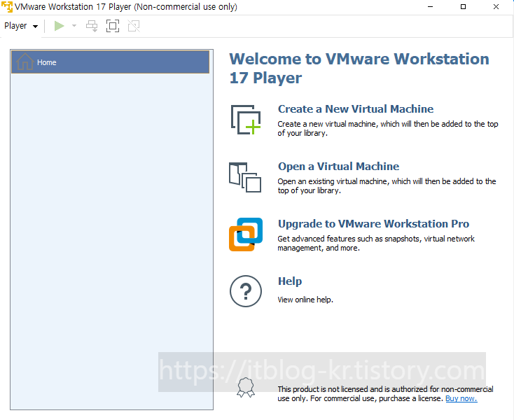Click the question mark help icon
Image resolution: width=514 pixels, height=420 pixels.
tap(246, 291)
